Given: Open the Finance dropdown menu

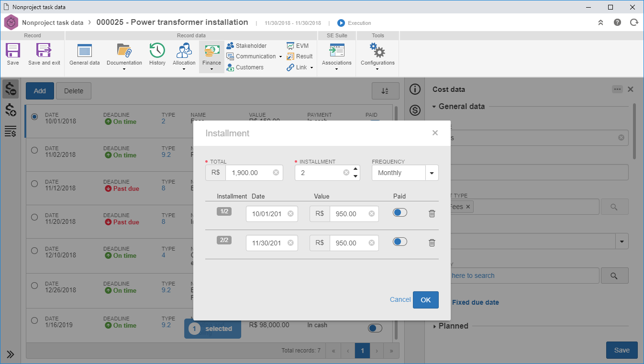Looking at the screenshot, I should click(211, 57).
